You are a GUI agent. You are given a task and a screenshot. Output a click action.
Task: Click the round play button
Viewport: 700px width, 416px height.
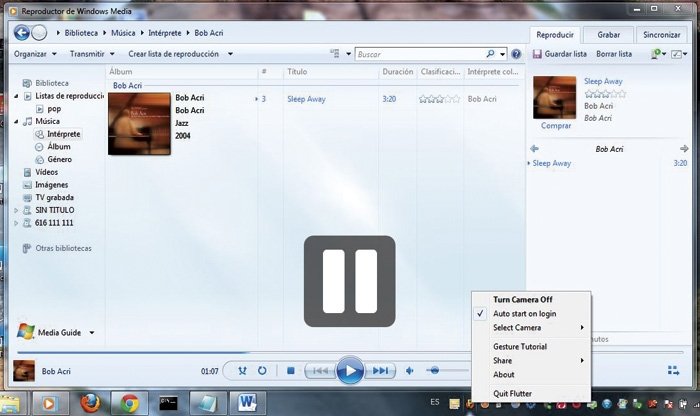tap(350, 370)
